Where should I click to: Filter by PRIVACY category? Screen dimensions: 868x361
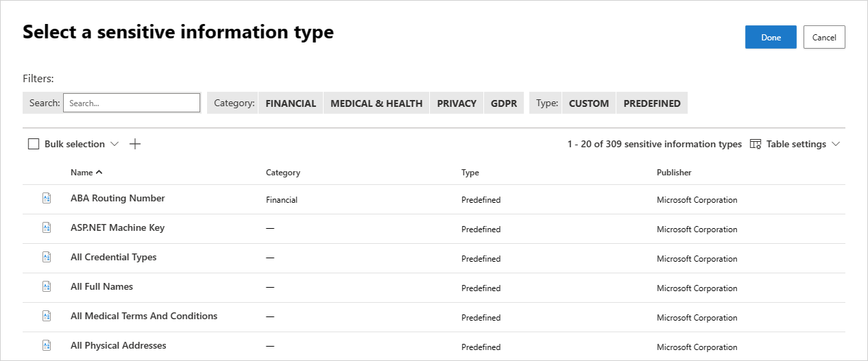tap(457, 103)
